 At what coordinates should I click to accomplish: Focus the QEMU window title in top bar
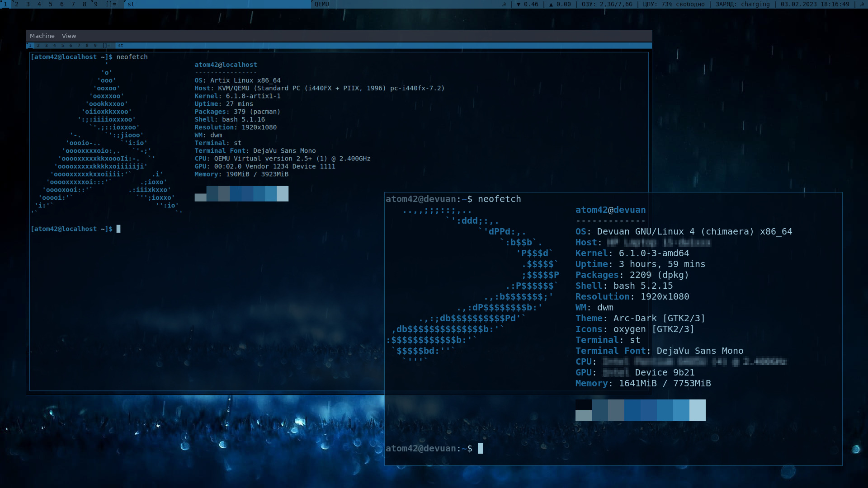point(321,4)
